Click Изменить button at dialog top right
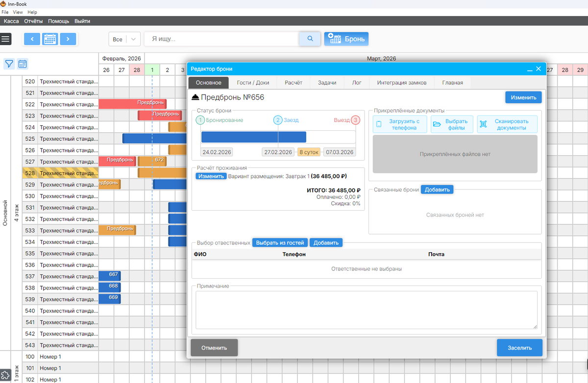The height and width of the screenshot is (383, 588). pyautogui.click(x=523, y=97)
